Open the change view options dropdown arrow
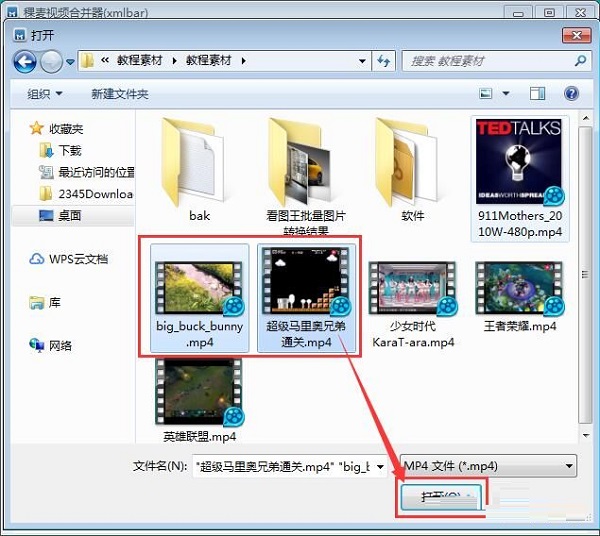This screenshot has width=600, height=536. pyautogui.click(x=506, y=94)
